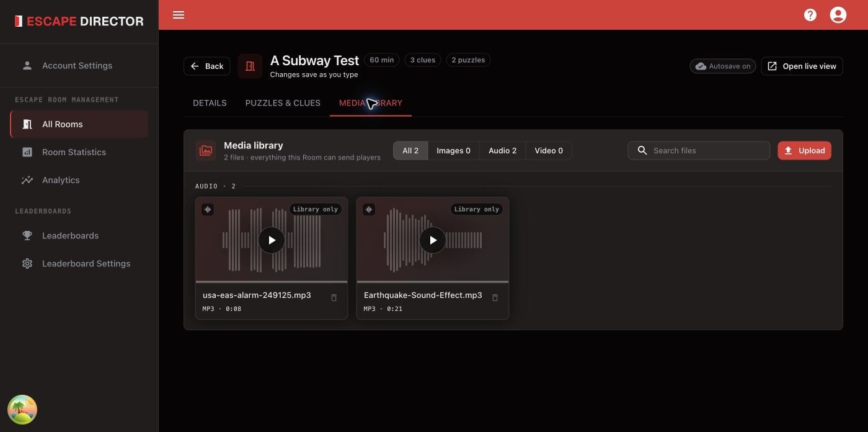Viewport: 868px width, 432px height.
Task: Click the red Upload button
Action: 805,150
